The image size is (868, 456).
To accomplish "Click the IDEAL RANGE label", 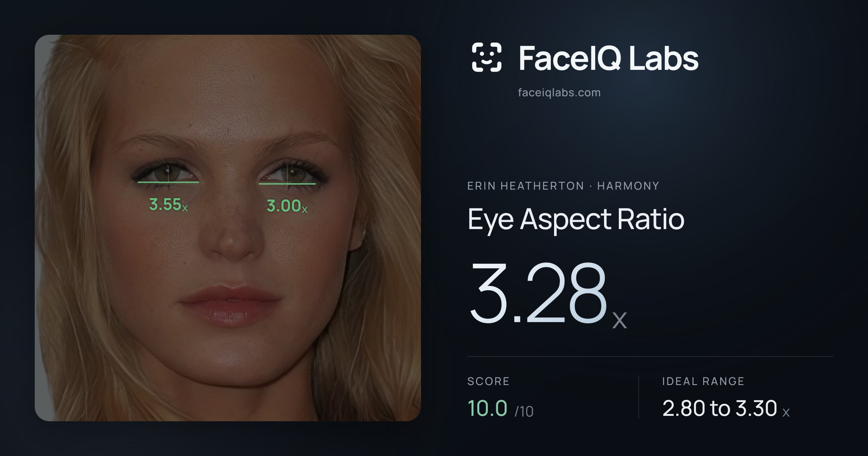I will [x=703, y=381].
